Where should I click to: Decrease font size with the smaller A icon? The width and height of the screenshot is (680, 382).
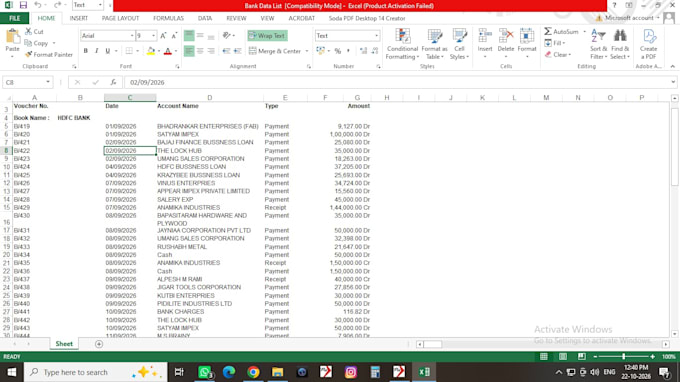tap(174, 36)
